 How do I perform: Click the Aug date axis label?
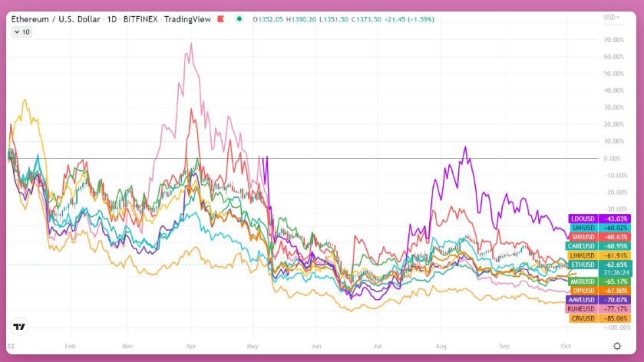441,346
